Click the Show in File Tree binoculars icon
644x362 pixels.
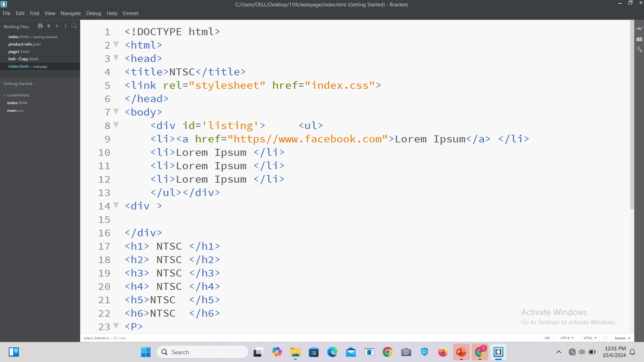[40, 26]
